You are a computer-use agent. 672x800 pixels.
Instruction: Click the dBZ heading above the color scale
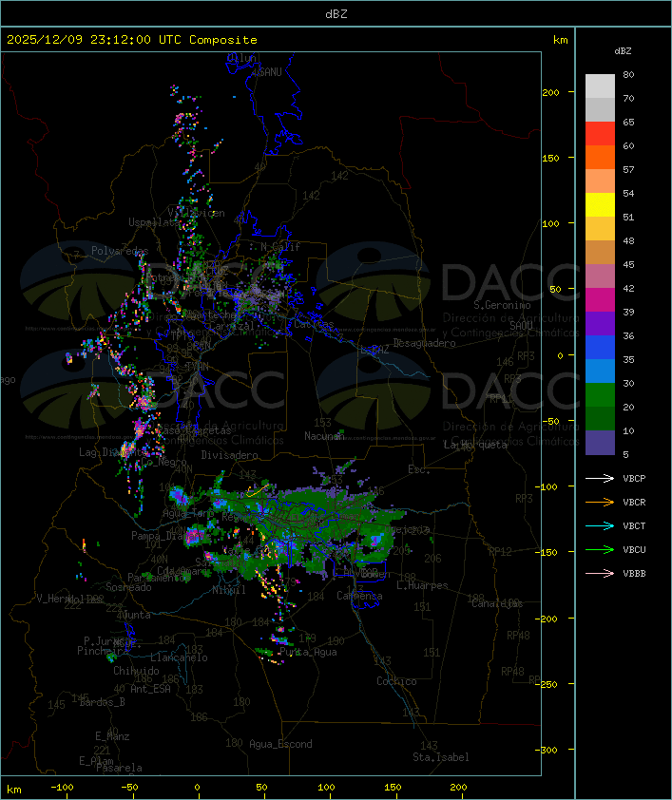623,51
